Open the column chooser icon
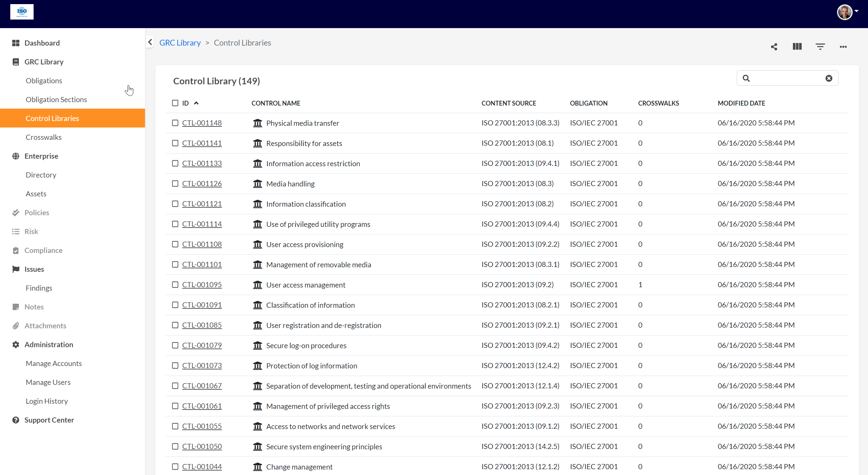 797,47
